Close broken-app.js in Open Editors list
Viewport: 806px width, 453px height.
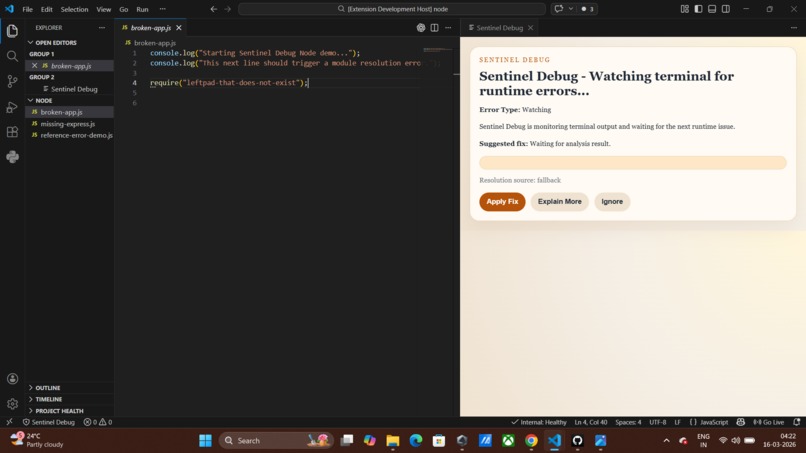[x=34, y=66]
